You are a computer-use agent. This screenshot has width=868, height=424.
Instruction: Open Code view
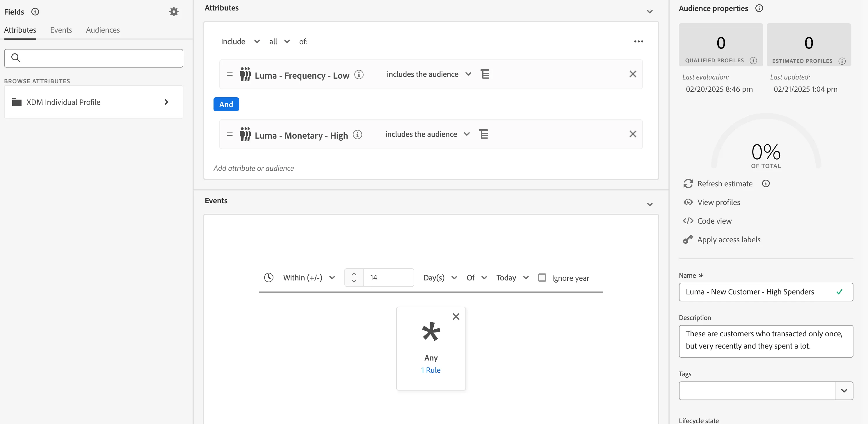coord(707,221)
